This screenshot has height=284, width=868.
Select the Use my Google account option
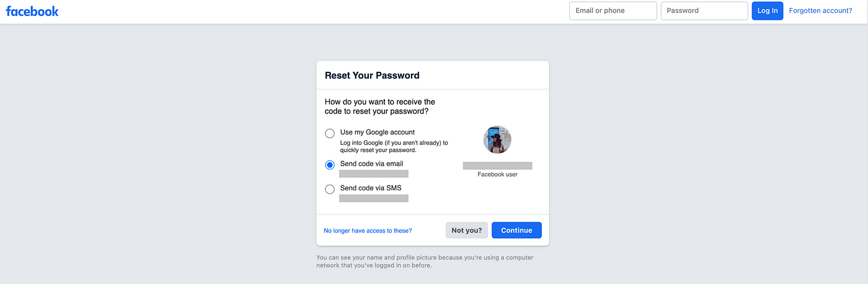tap(330, 133)
